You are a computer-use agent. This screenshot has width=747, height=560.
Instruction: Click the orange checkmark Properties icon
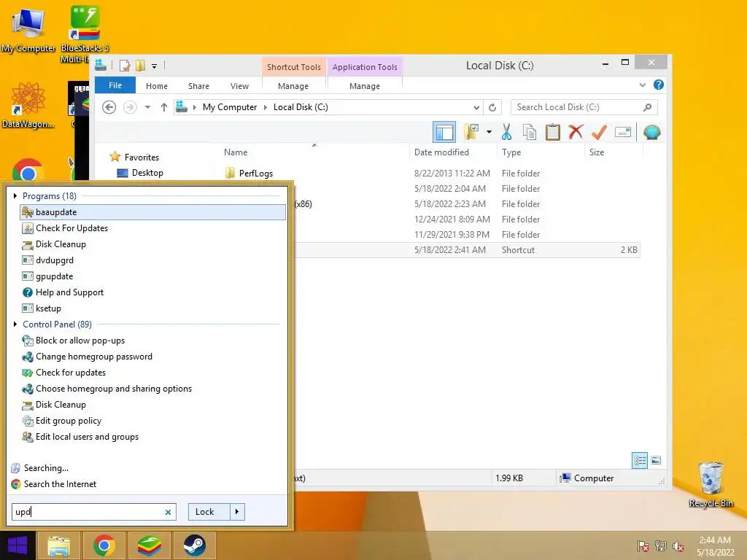pos(599,132)
